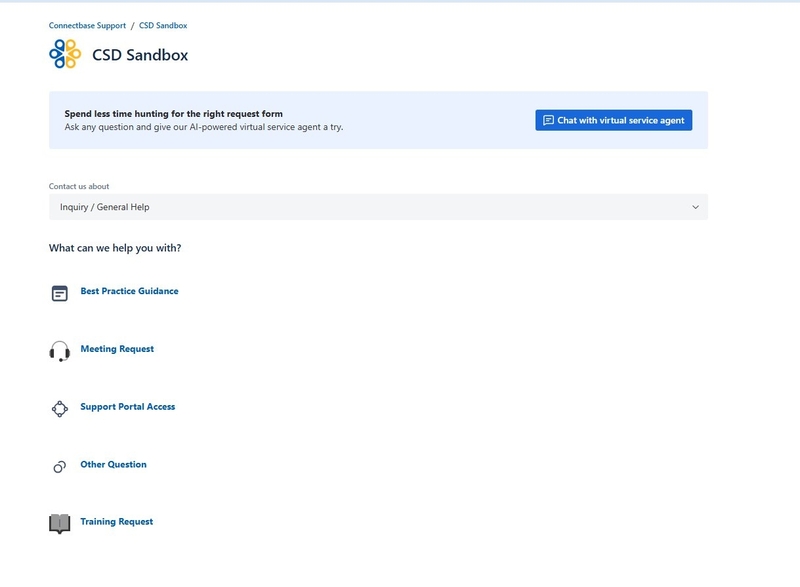The image size is (800, 587).
Task: Open the Inquiry / General Help dropdown
Action: pyautogui.click(x=378, y=207)
